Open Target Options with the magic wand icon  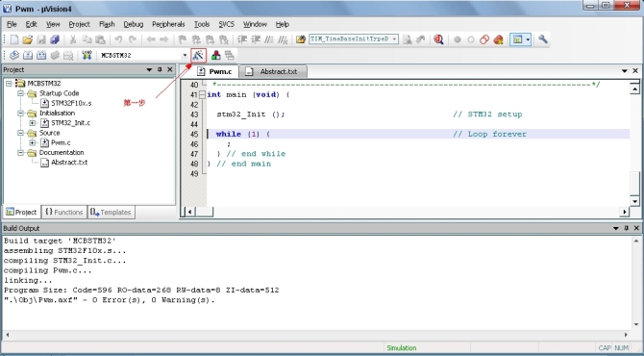tap(198, 55)
